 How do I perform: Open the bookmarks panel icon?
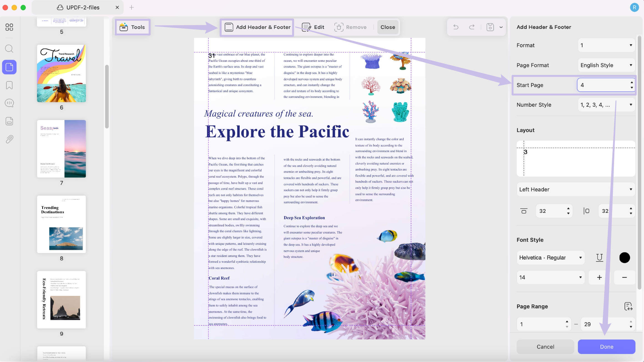pos(9,85)
